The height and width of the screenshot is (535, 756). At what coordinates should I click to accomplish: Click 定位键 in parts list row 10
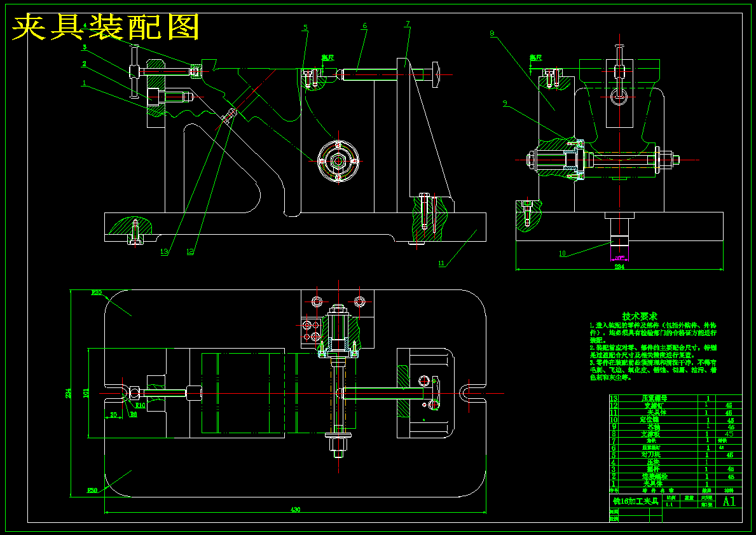pos(649,420)
